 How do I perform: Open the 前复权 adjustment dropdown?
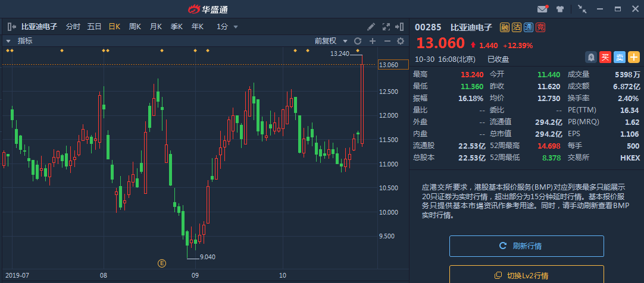click(x=331, y=41)
